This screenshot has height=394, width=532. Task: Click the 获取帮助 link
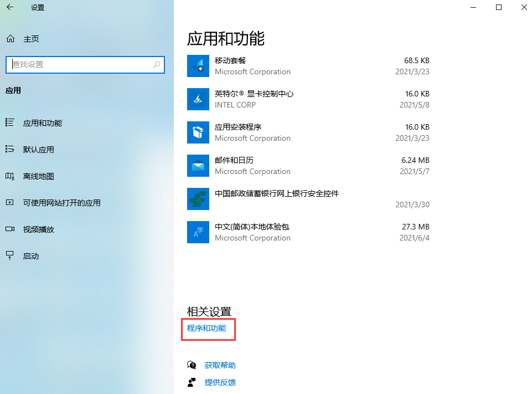pos(220,365)
